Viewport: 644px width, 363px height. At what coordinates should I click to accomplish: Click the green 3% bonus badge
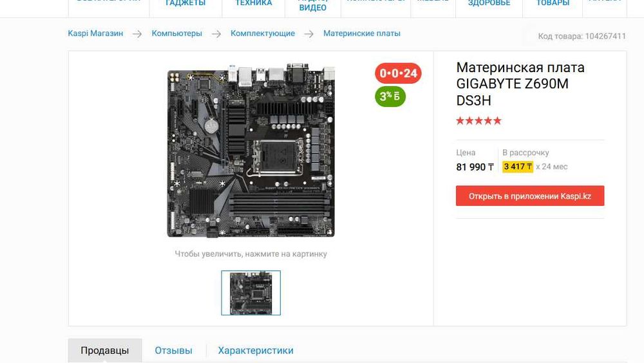(390, 97)
